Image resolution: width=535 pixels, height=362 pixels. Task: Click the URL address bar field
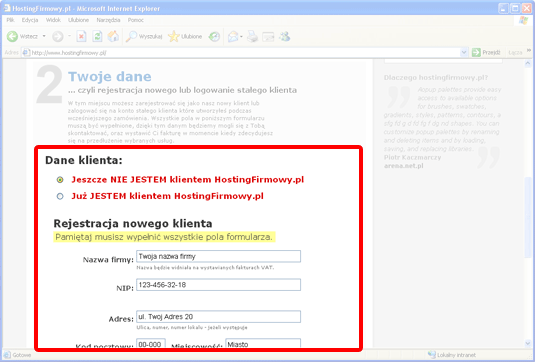coord(245,53)
